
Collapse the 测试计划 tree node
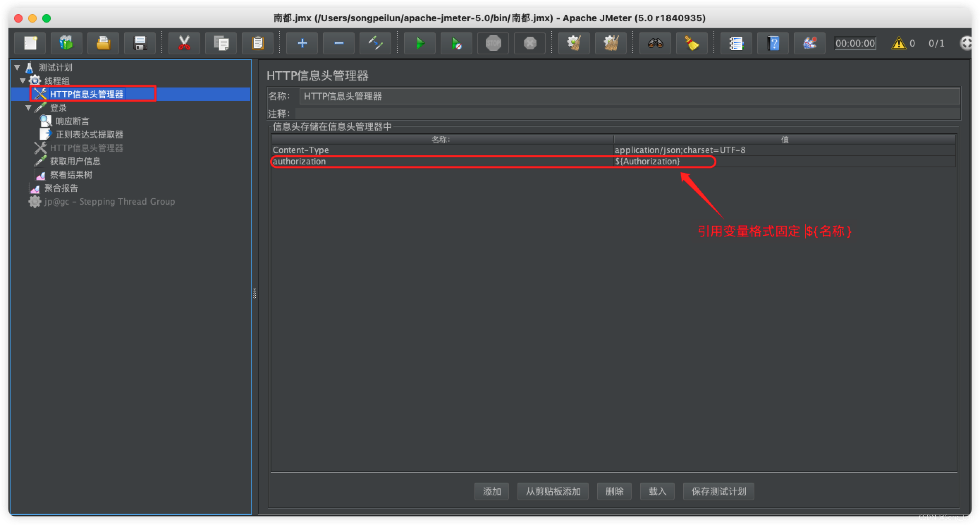17,67
